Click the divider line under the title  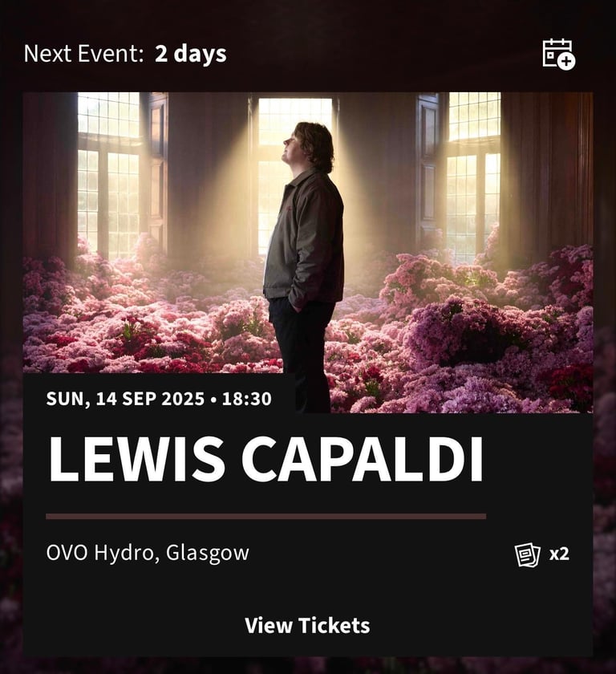click(x=266, y=516)
